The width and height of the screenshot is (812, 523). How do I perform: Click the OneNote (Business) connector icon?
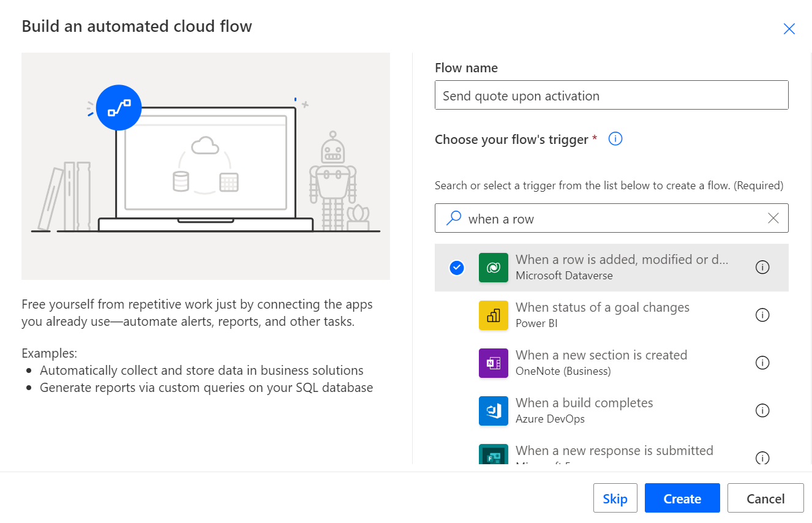click(494, 363)
